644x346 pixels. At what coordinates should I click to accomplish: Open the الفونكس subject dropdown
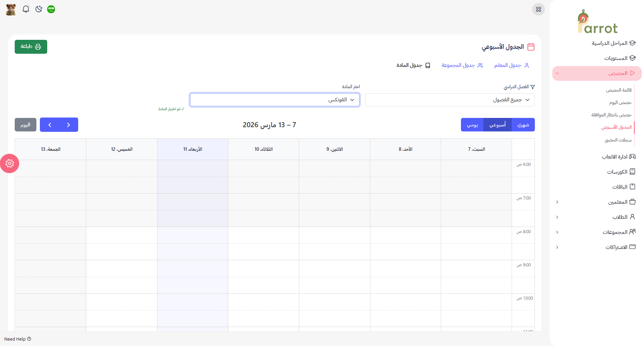(x=275, y=100)
